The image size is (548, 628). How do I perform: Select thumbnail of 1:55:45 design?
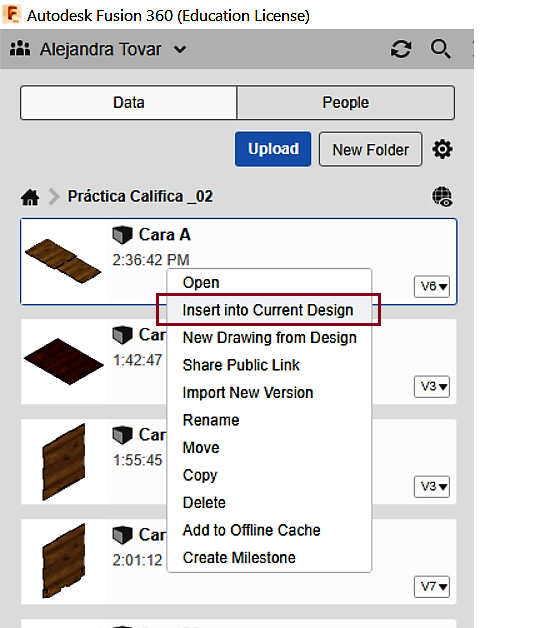click(x=64, y=462)
